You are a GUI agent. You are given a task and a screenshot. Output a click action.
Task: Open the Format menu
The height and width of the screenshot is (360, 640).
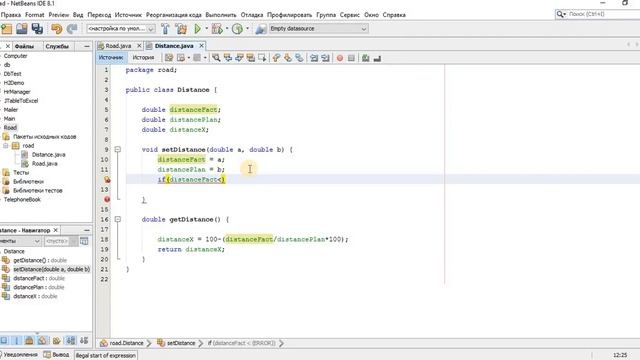coord(35,15)
